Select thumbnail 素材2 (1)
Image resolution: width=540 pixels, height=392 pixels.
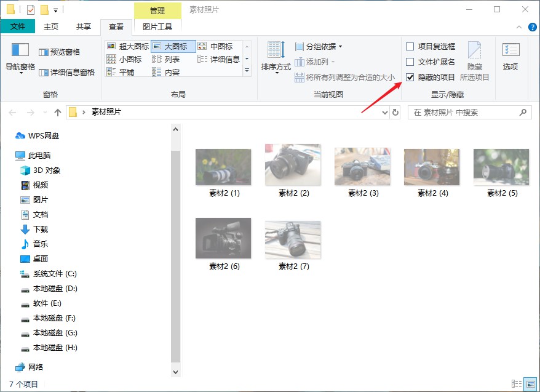[223, 174]
